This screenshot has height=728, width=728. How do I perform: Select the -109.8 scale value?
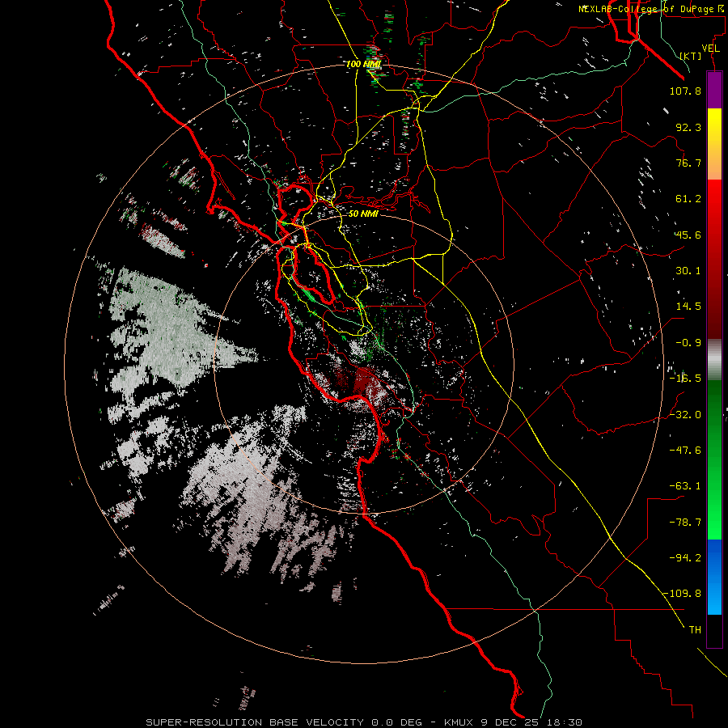[683, 594]
